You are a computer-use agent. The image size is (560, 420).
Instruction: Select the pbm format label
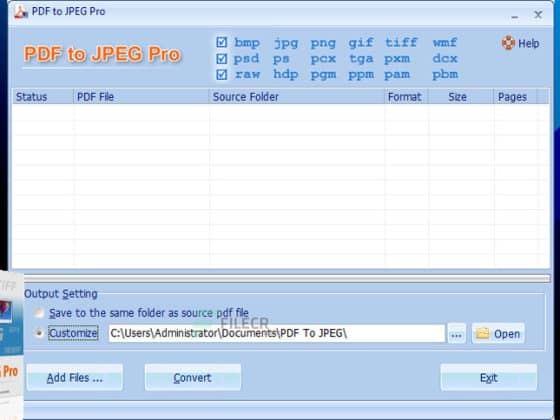click(445, 75)
